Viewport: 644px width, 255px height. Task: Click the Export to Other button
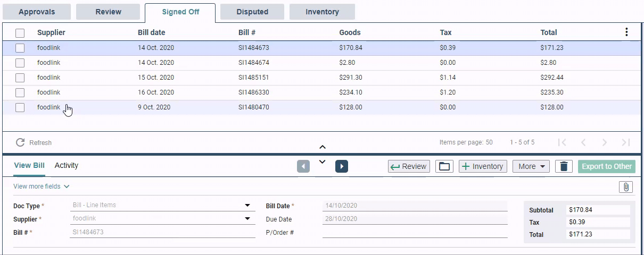click(607, 166)
